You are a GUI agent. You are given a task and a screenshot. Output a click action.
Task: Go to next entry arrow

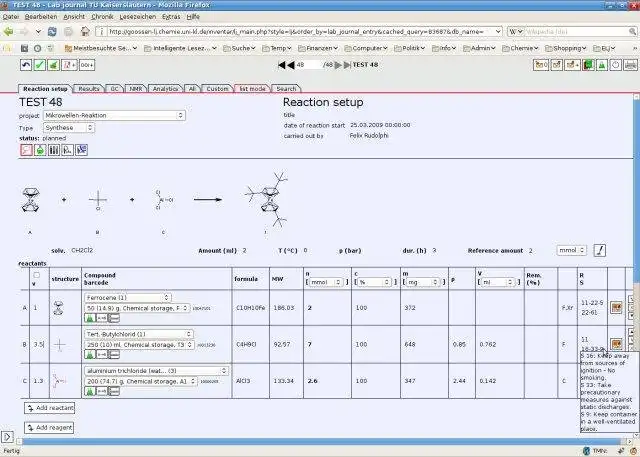click(338, 65)
